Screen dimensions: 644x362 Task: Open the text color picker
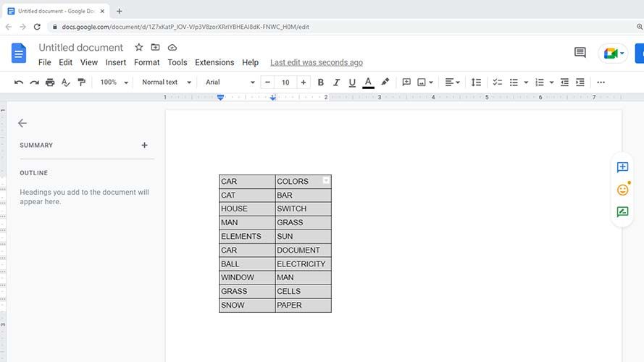pyautogui.click(x=369, y=83)
